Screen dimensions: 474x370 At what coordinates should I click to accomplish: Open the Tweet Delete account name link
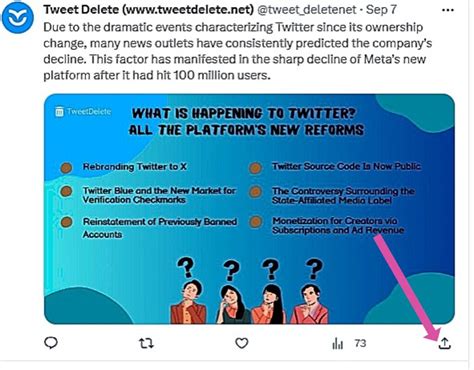(149, 9)
